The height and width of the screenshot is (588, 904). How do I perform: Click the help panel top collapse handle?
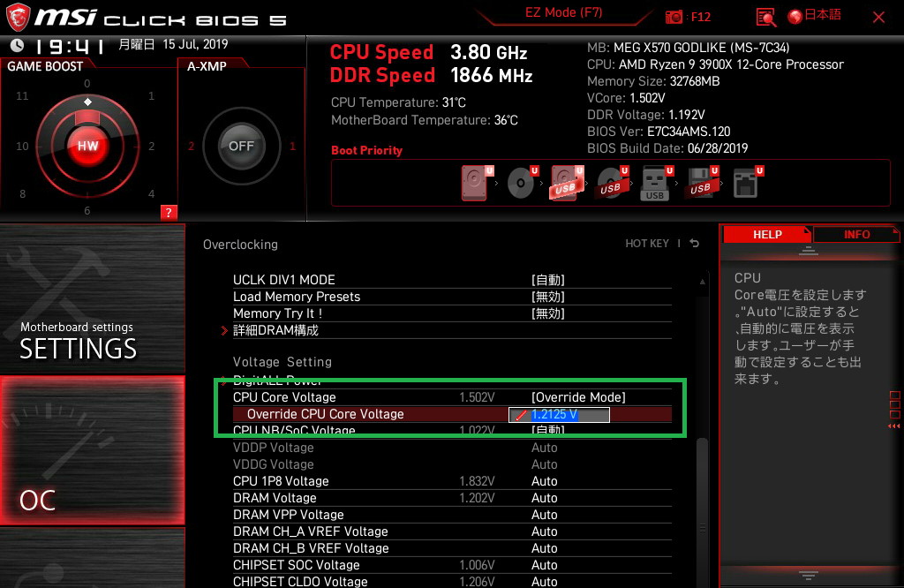[x=809, y=251]
